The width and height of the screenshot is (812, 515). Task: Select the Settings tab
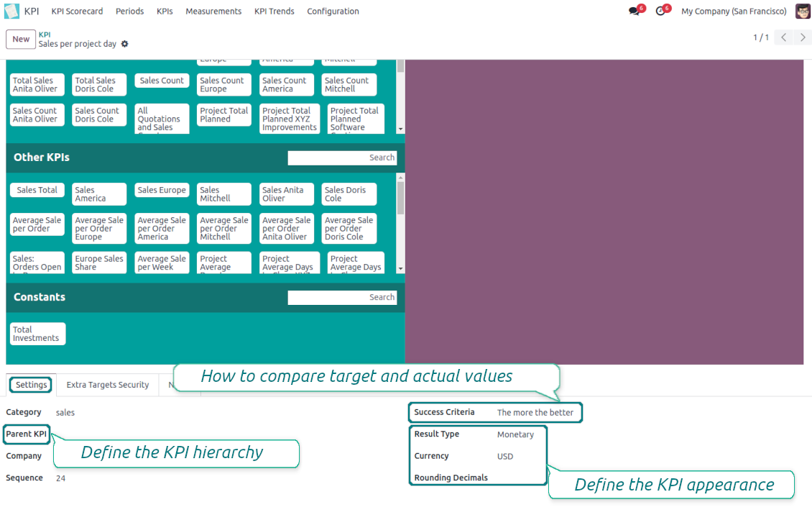[31, 385]
